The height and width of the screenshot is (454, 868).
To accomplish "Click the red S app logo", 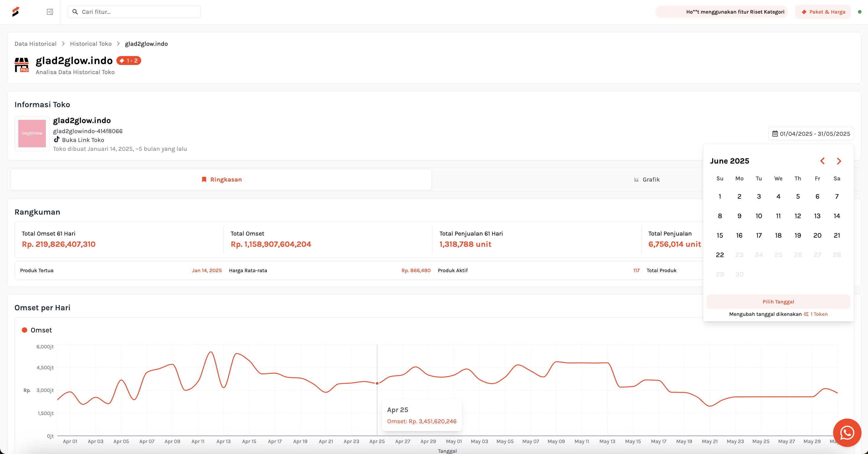I will (15, 12).
